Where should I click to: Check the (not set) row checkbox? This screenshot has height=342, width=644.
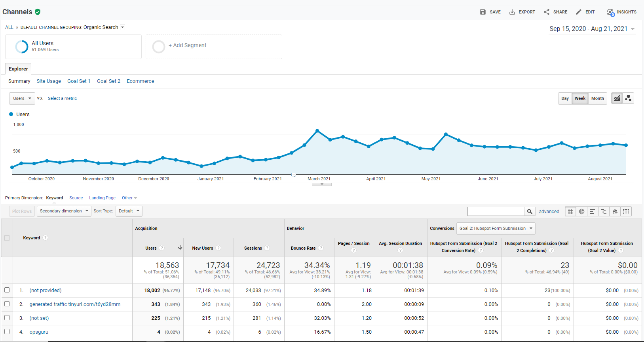pyautogui.click(x=7, y=318)
